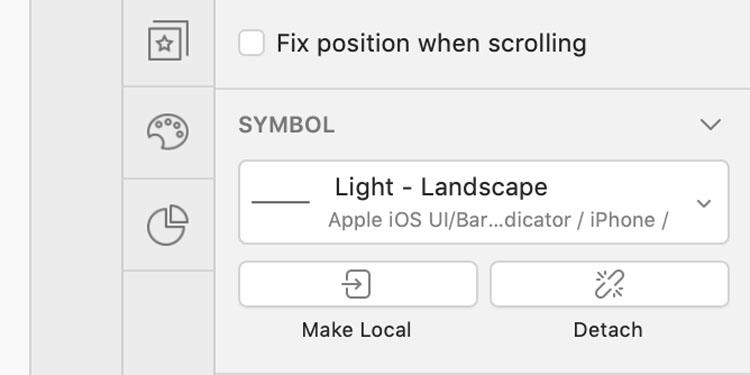Open the starred symbols components tab icon
Image resolution: width=750 pixels, height=375 pixels.
[x=168, y=41]
